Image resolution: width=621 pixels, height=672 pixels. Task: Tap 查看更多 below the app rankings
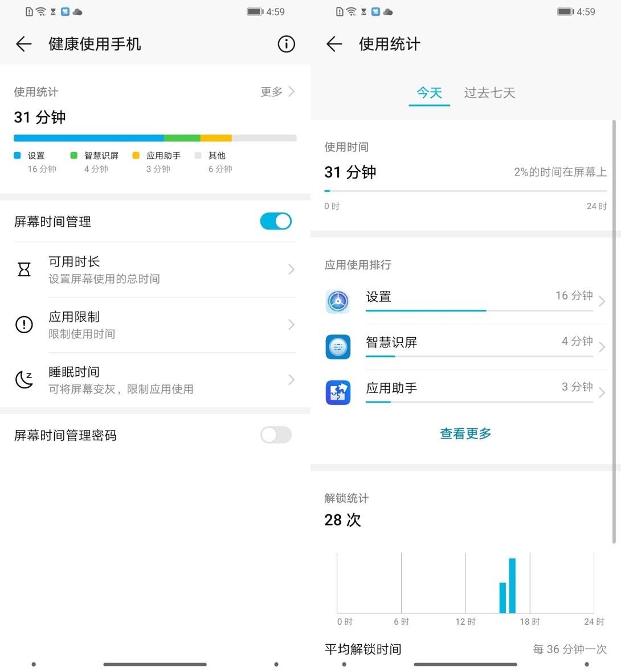(465, 433)
